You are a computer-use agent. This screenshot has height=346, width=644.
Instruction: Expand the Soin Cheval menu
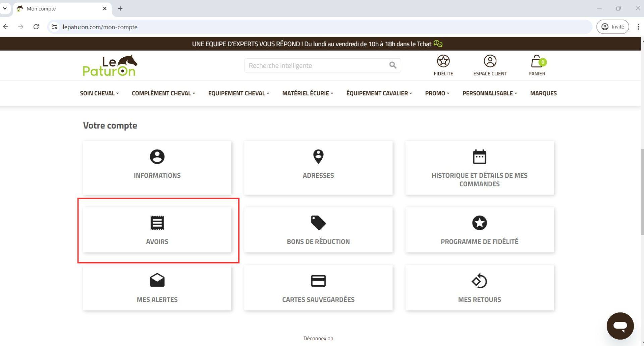(99, 93)
